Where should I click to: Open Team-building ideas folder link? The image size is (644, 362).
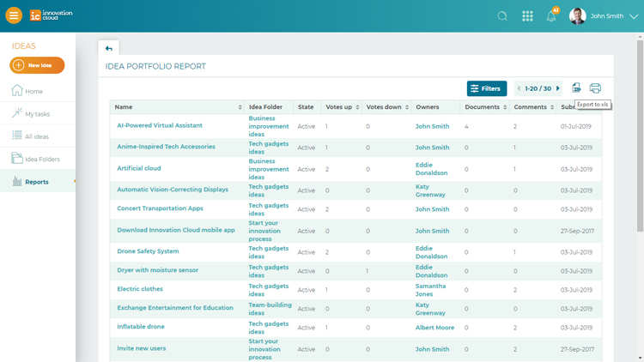coord(270,309)
